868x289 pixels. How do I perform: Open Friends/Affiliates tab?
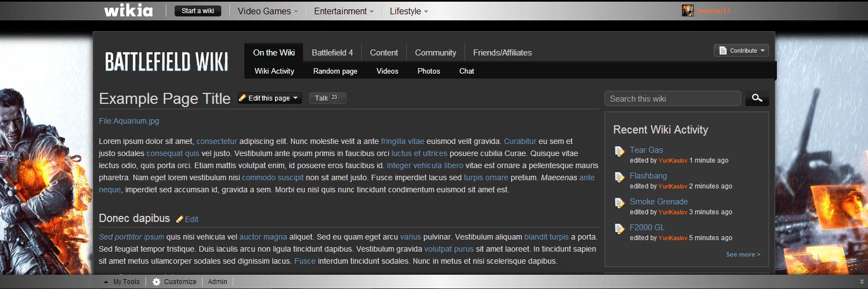[x=502, y=53]
